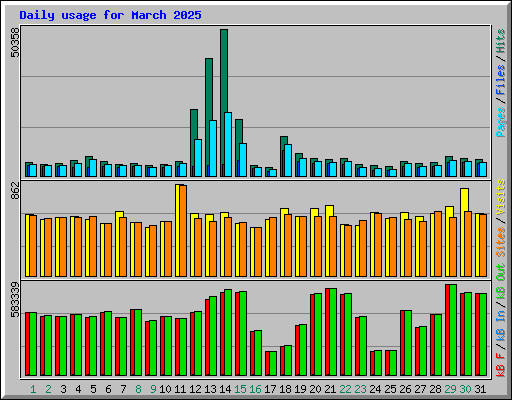Click the dark green hits bar for day 13
Viewport: 512px width, 400px height.
pos(209,89)
